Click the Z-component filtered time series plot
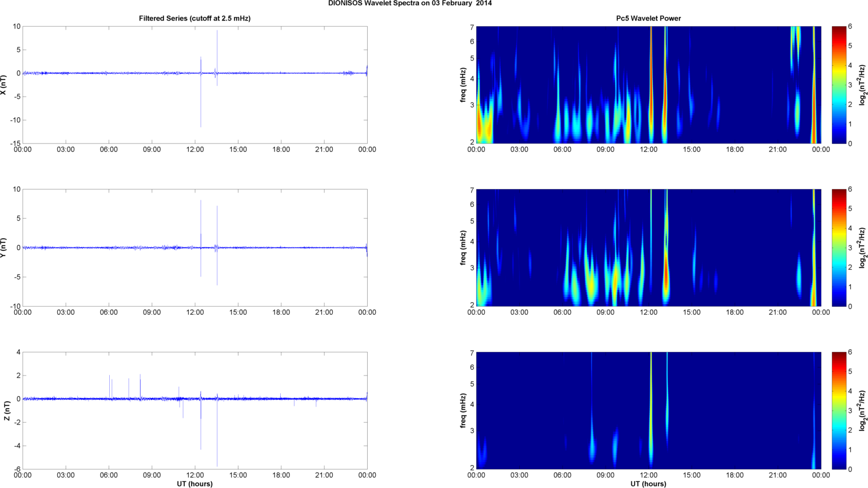This screenshot has height=488, width=868. [x=194, y=410]
